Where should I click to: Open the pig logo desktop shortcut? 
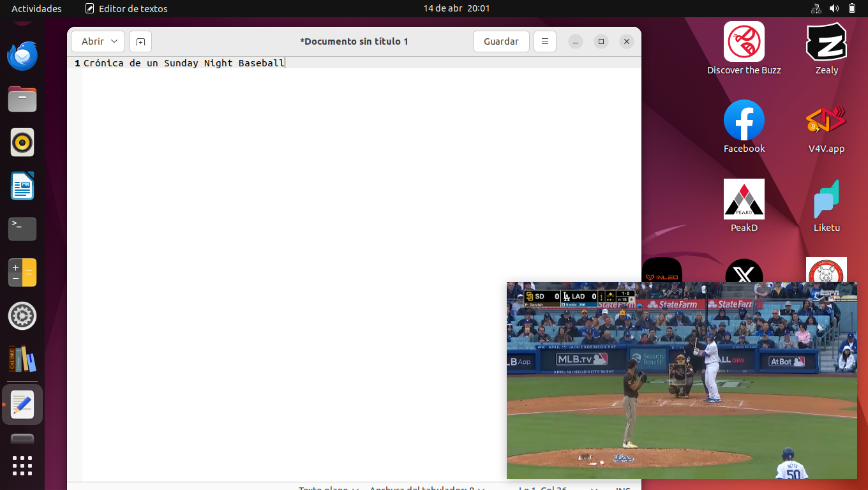(827, 270)
